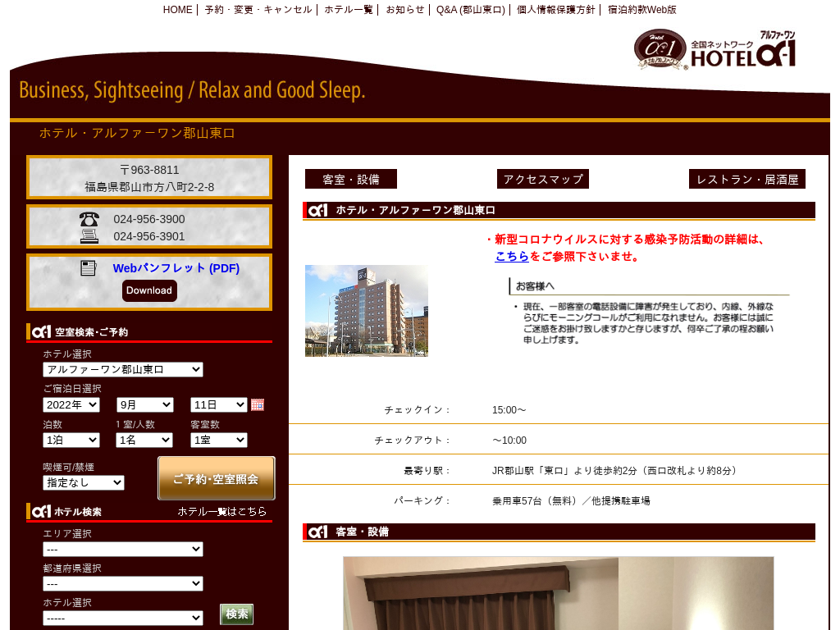
Task: Open the 喫煙可/禁煙 dropdown showing 指定なし
Action: (84, 482)
